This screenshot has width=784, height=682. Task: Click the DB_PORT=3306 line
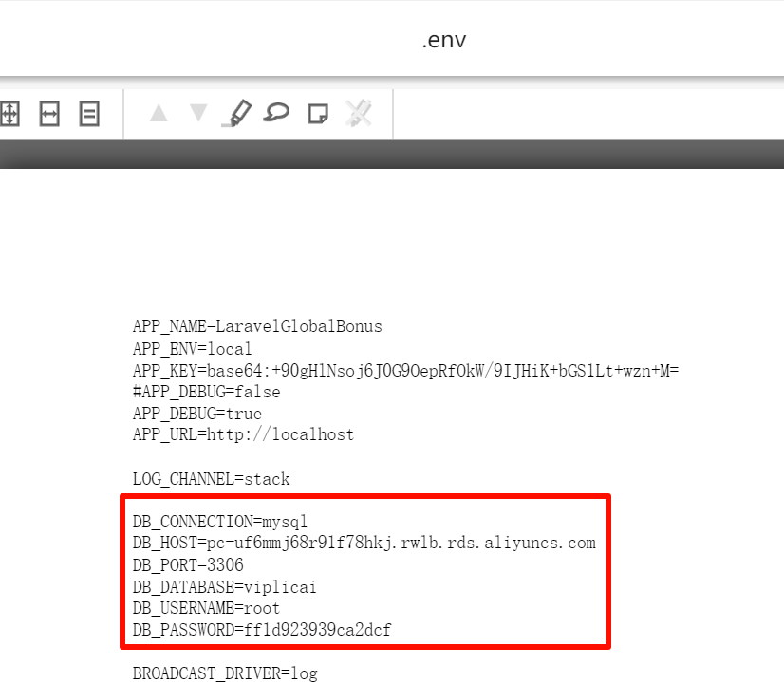(x=188, y=565)
